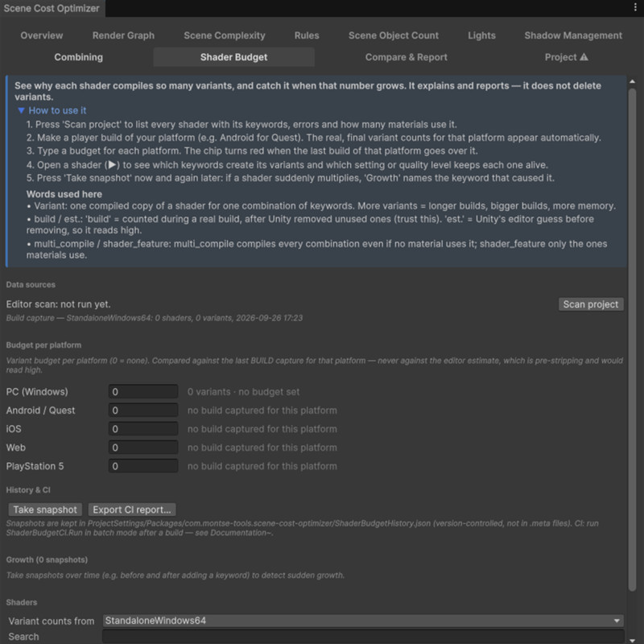Click the 'Variant counts from' label
644x644 pixels.
[x=52, y=621]
